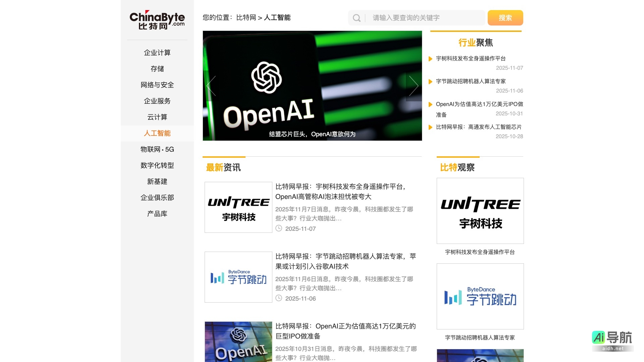The height and width of the screenshot is (362, 644).
Task: Open the ByteDance thumbnail in 最新资讯
Action: [238, 277]
